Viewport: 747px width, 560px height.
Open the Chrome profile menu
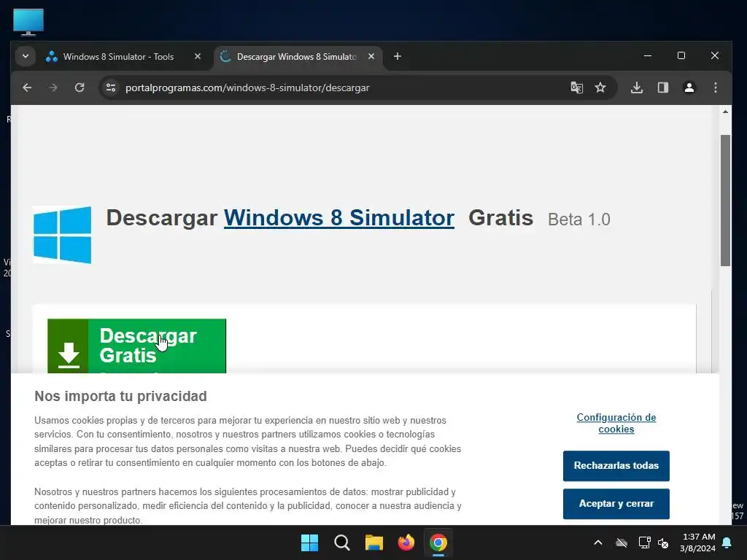(689, 87)
